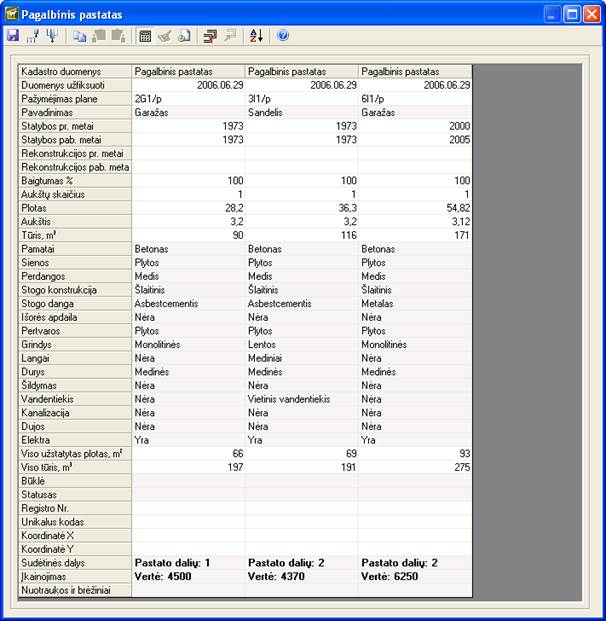Click the blue fork-shaped arrow toolbar icon
Viewport: 606px width, 621px height.
click(x=52, y=36)
